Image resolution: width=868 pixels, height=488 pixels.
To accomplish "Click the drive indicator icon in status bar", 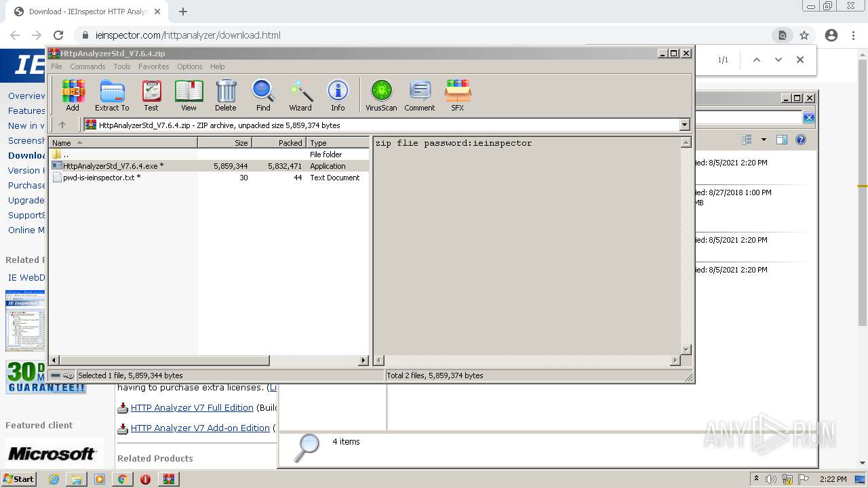I will pos(56,375).
